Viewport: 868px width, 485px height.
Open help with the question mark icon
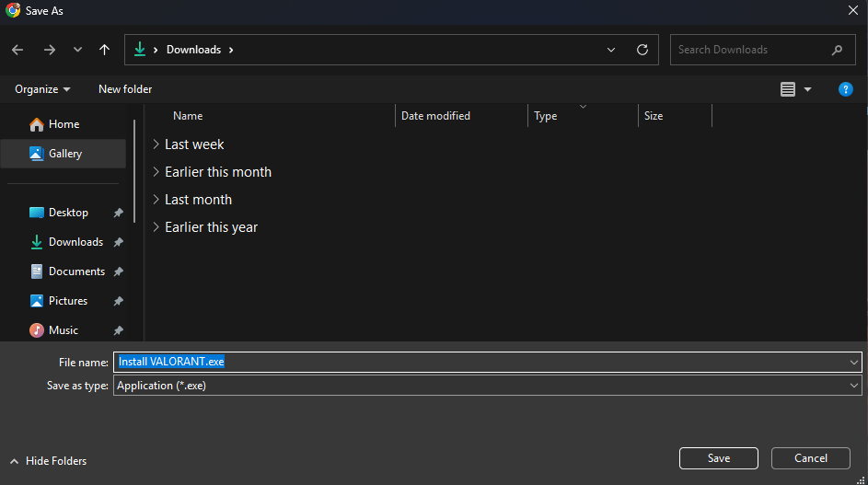pyautogui.click(x=845, y=89)
